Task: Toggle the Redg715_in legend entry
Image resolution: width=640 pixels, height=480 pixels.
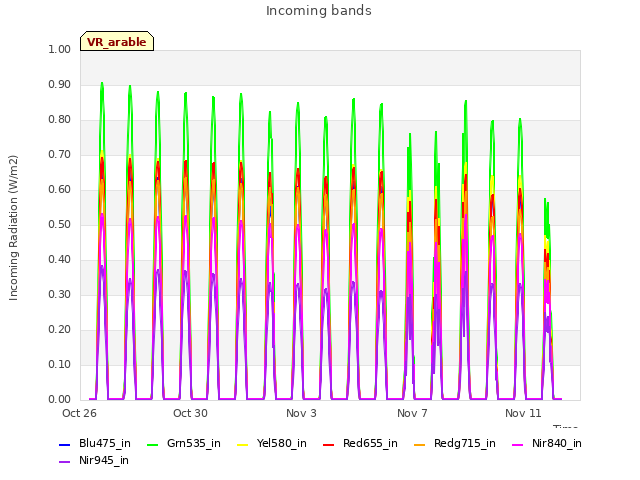Action: tap(455, 443)
